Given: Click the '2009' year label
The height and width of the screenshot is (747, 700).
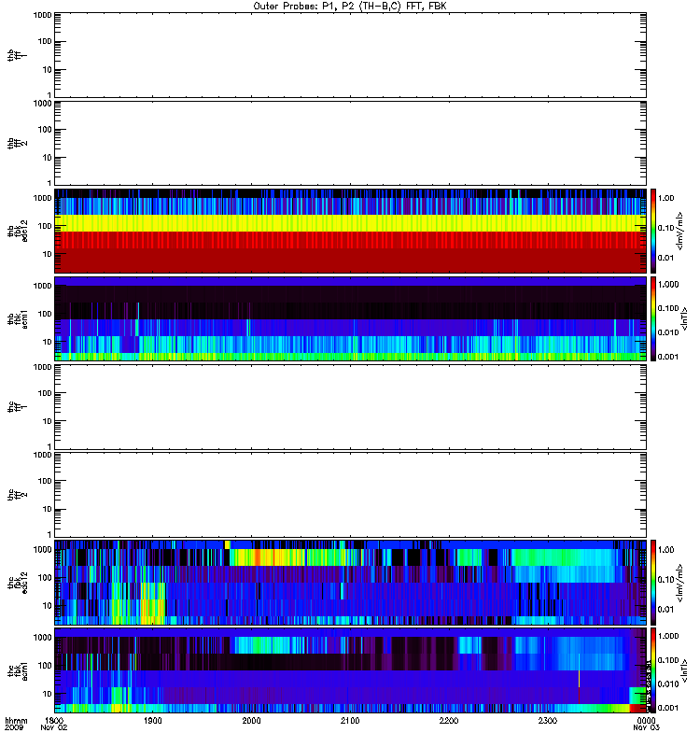Looking at the screenshot, I should [14, 727].
